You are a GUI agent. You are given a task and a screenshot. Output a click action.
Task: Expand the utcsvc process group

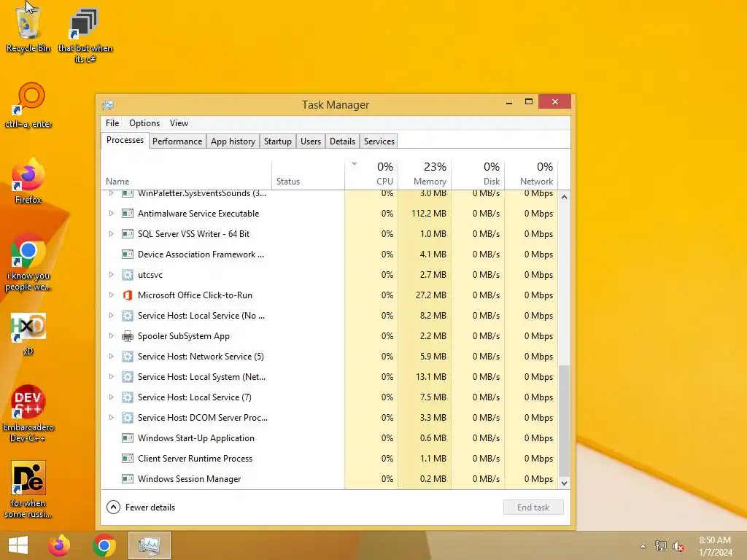(x=111, y=275)
